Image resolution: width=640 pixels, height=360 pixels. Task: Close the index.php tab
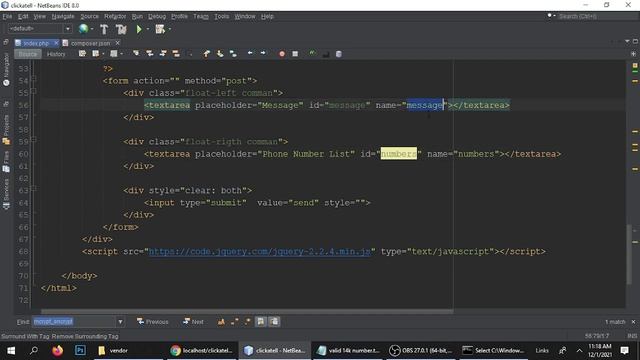(56, 42)
